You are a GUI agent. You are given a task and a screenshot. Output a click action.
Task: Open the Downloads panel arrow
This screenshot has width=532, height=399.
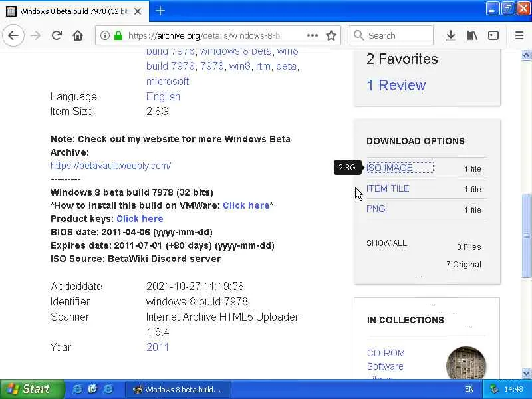(451, 35)
